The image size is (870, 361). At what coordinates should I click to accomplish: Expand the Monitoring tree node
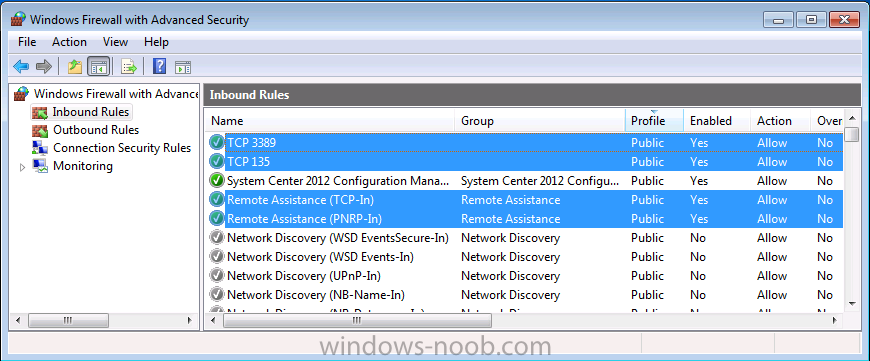22,166
